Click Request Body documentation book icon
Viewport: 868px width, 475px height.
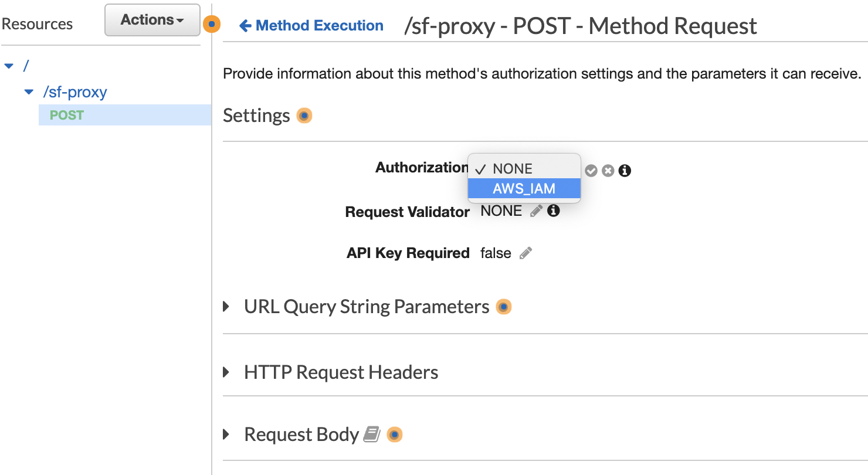tap(372, 435)
